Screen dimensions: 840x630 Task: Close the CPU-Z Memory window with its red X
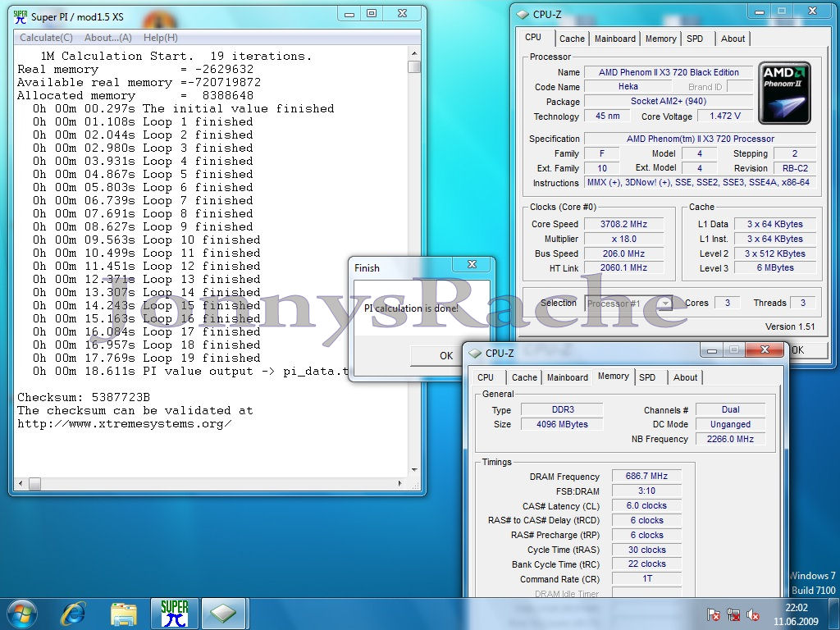[765, 349]
